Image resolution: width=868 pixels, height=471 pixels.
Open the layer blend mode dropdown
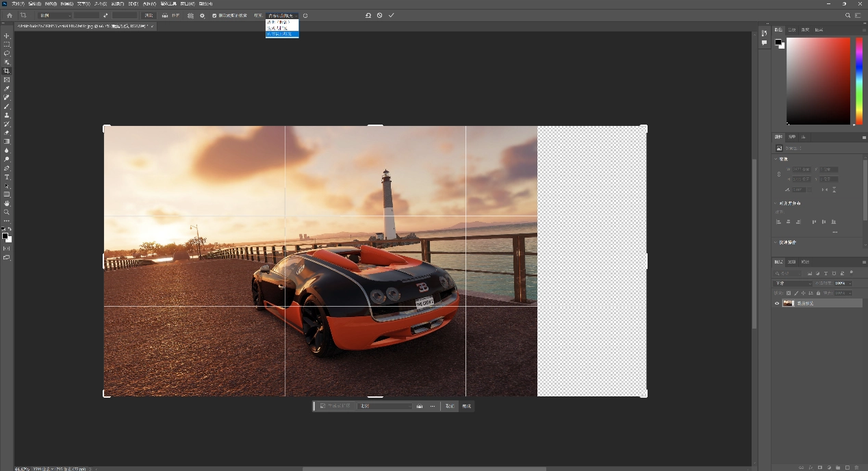point(793,283)
